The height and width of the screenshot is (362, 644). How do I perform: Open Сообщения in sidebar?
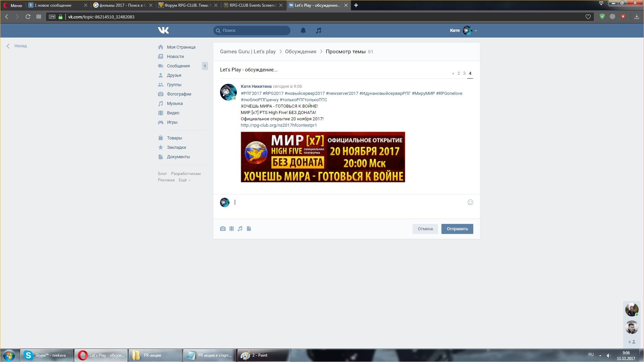coord(178,66)
